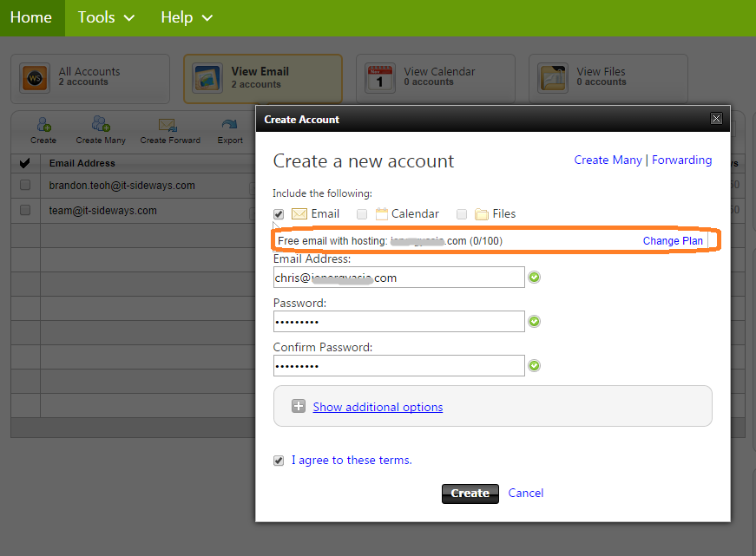Click the View Email accounts icon
Image resolution: width=756 pixels, height=556 pixels.
(207, 77)
